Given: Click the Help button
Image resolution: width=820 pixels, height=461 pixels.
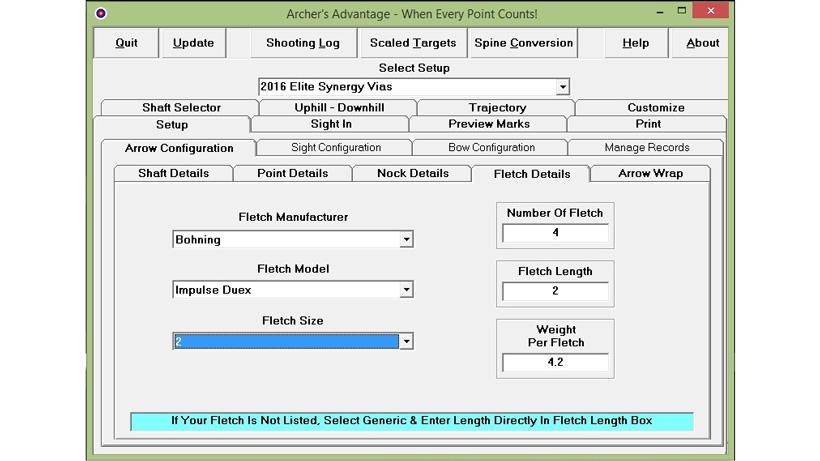Looking at the screenshot, I should pos(635,43).
